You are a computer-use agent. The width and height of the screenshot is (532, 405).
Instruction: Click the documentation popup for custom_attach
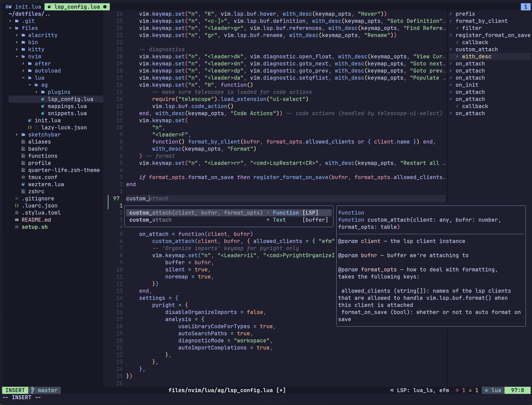[x=431, y=266]
